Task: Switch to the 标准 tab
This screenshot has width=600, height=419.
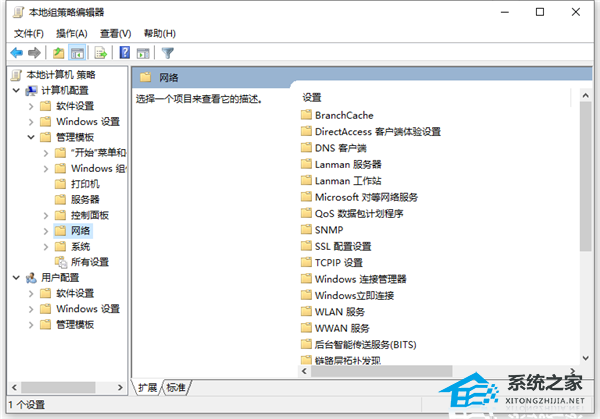Action: [x=176, y=388]
